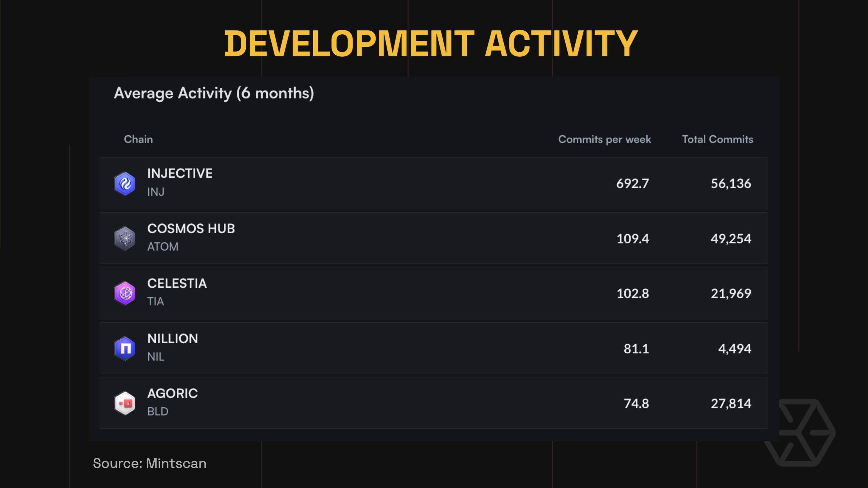Select the 49,254 total commits value
The height and width of the screenshot is (488, 868).
coord(731,239)
